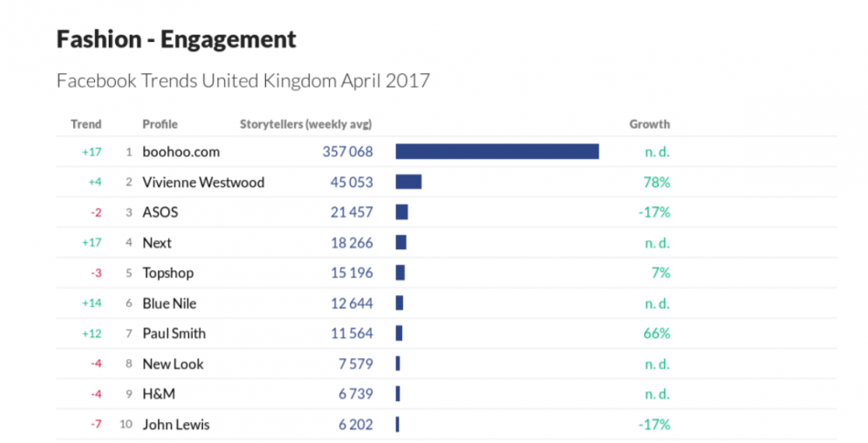Click the boohoo.com storytellers bar
Viewport: 868px width, 443px height.
[x=497, y=152]
